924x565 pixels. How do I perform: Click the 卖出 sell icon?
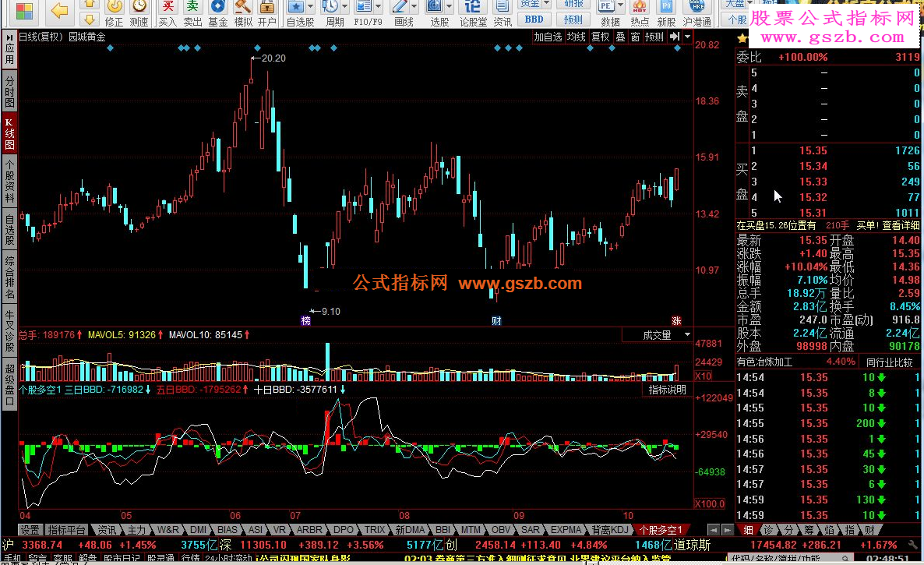click(192, 13)
